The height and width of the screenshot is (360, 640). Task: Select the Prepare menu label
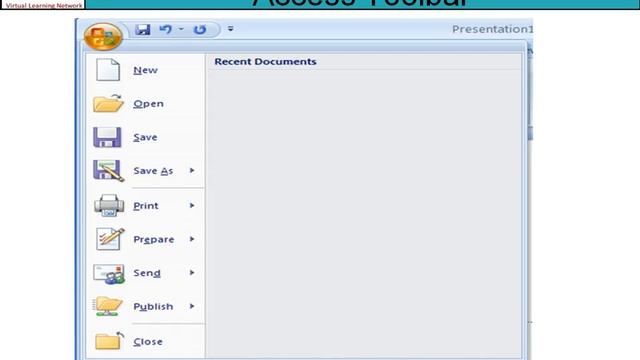(x=153, y=239)
